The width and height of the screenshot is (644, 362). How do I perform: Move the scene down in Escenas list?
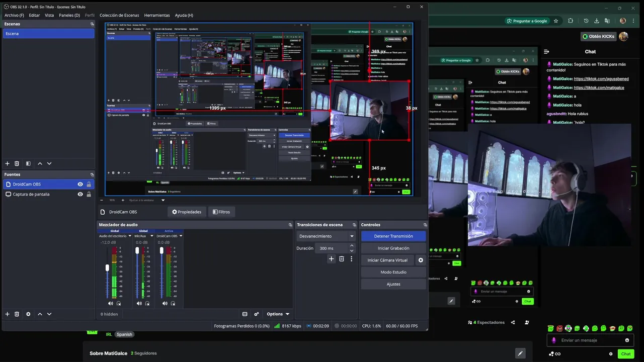click(x=49, y=163)
